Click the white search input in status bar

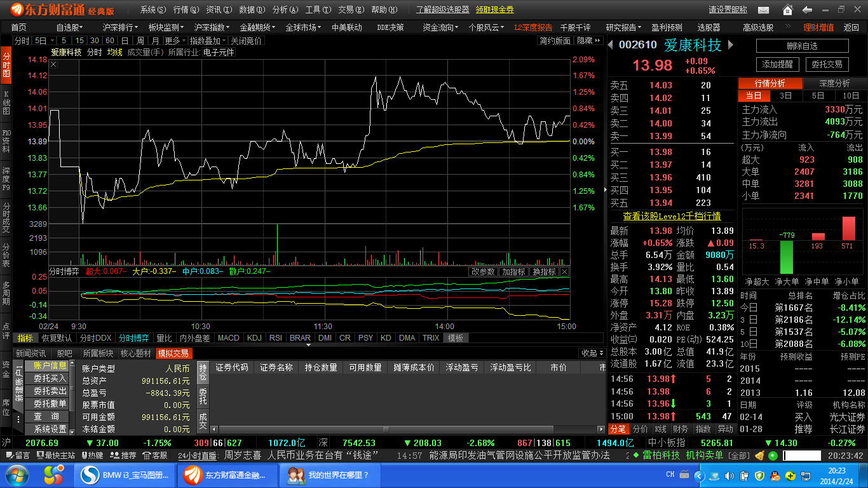point(802,456)
